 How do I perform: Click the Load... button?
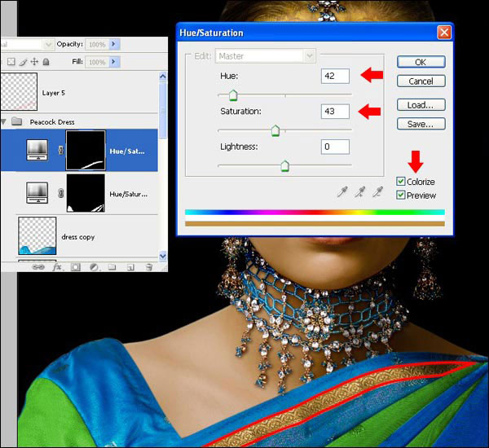(x=421, y=105)
